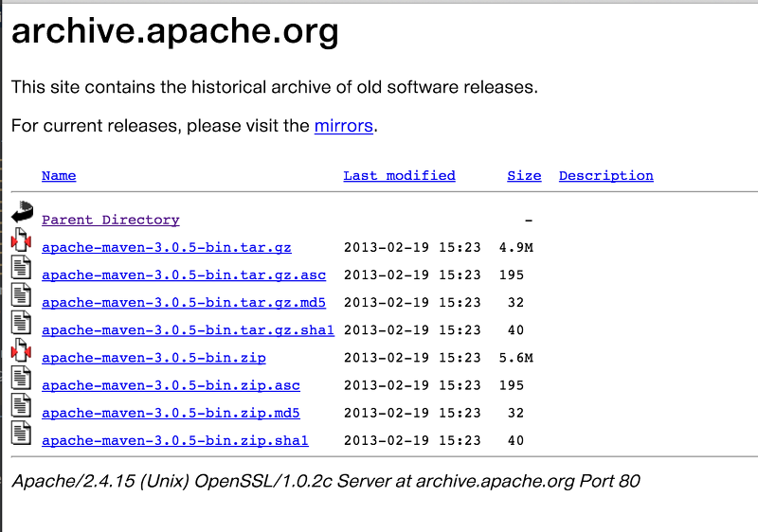Open apache-maven-3.0.5-bin.zip.md5 checksum link
Screen dimensions: 758x532
tap(171, 414)
